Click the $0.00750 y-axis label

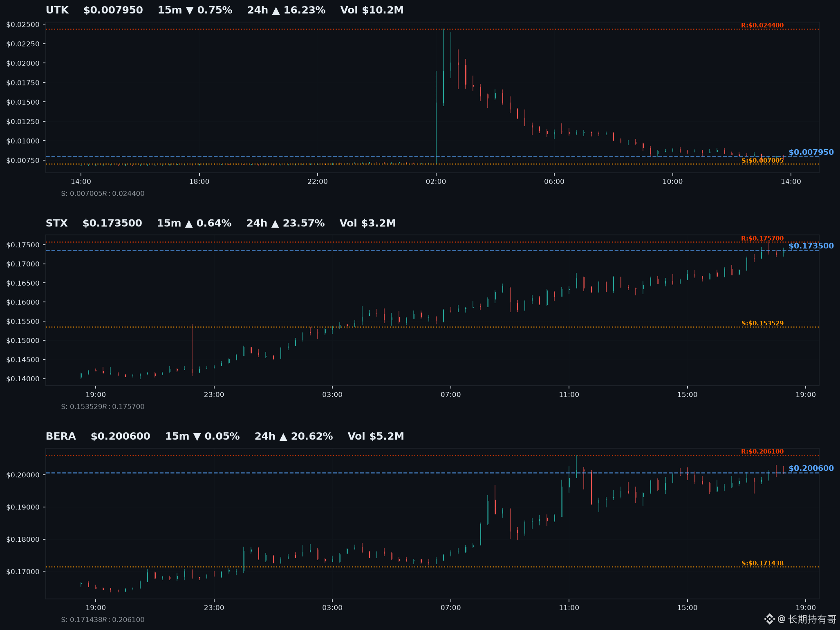tap(23, 161)
